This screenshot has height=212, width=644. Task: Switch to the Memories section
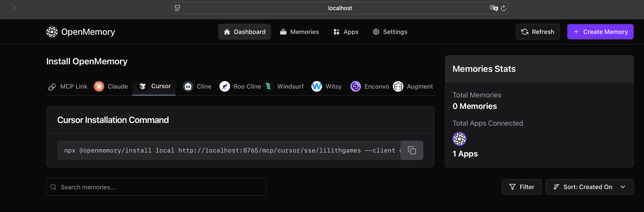tap(299, 32)
